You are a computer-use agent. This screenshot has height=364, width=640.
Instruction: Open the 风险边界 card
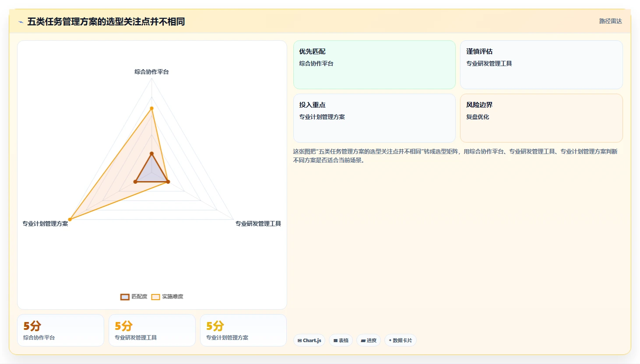tap(541, 118)
